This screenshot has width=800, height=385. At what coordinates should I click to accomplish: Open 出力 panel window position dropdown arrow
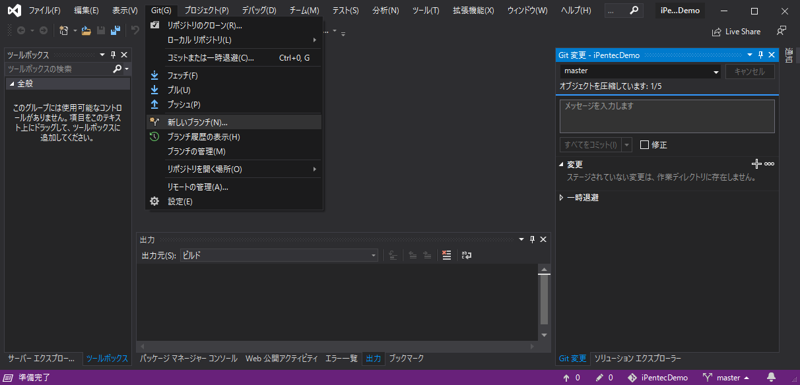[521, 240]
